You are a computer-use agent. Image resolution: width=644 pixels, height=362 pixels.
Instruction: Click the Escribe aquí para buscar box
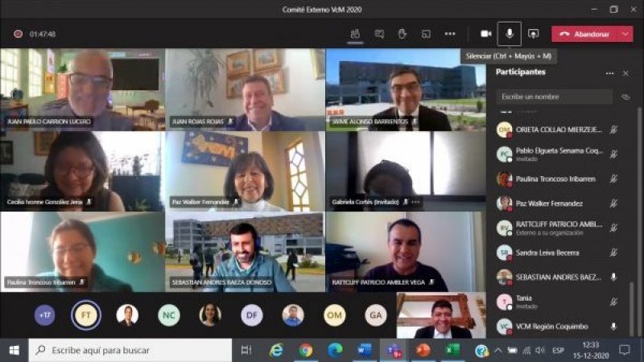[130, 350]
